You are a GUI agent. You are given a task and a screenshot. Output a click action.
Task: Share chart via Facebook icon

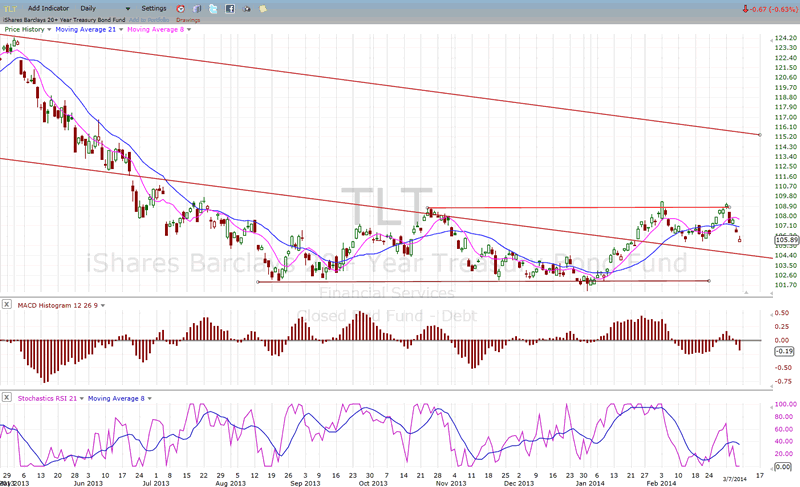[229, 8]
